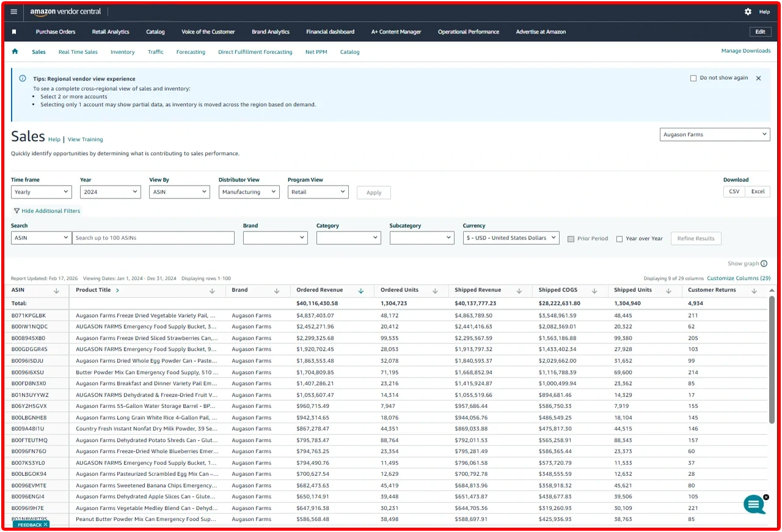This screenshot has height=532, width=782.
Task: Open the Currency USD dropdown
Action: point(511,238)
